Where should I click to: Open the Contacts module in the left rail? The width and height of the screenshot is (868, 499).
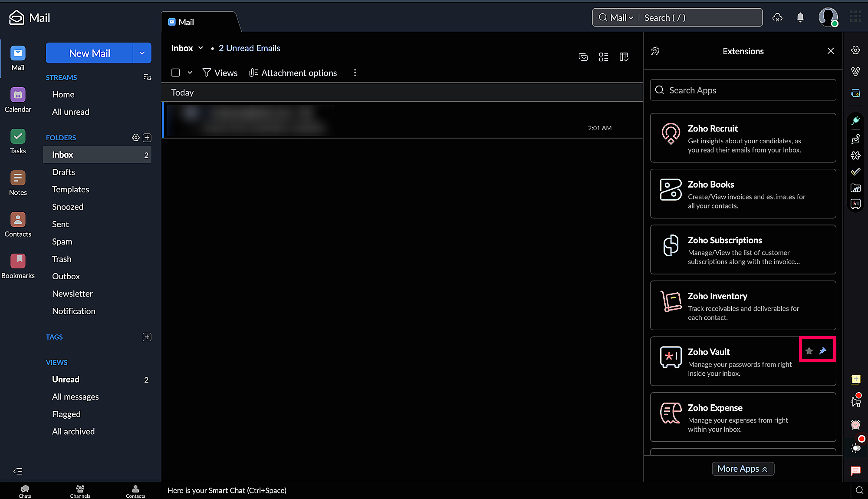point(18,225)
